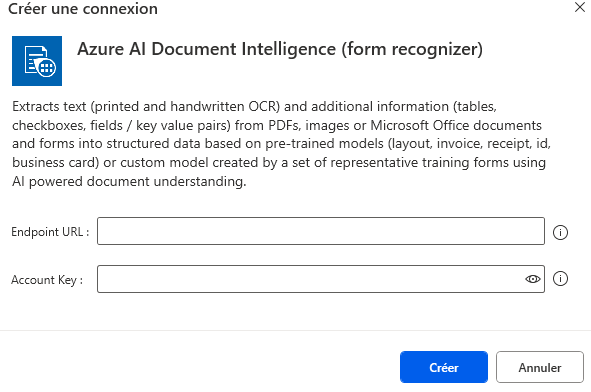
Task: Close the Créer une connexion dialog
Action: pyautogui.click(x=580, y=7)
